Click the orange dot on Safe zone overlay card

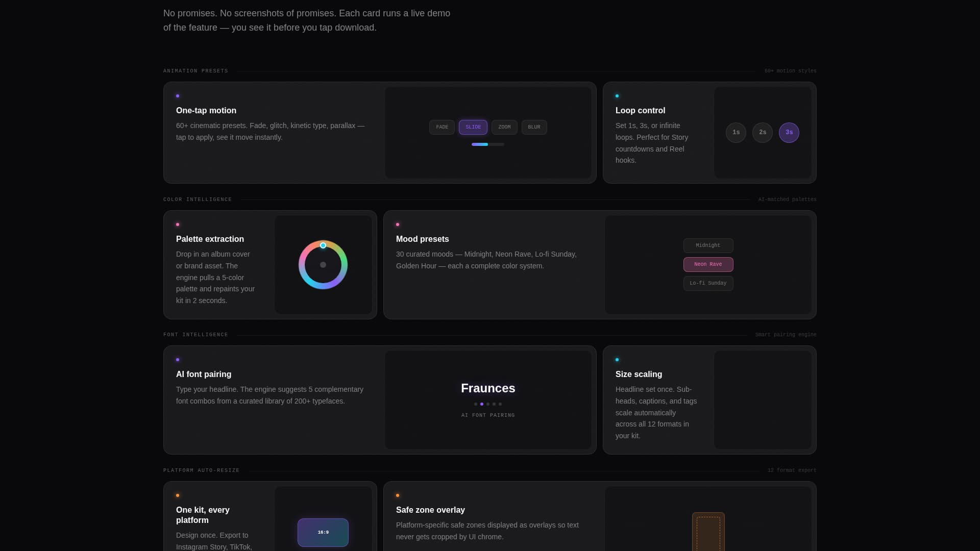click(398, 495)
